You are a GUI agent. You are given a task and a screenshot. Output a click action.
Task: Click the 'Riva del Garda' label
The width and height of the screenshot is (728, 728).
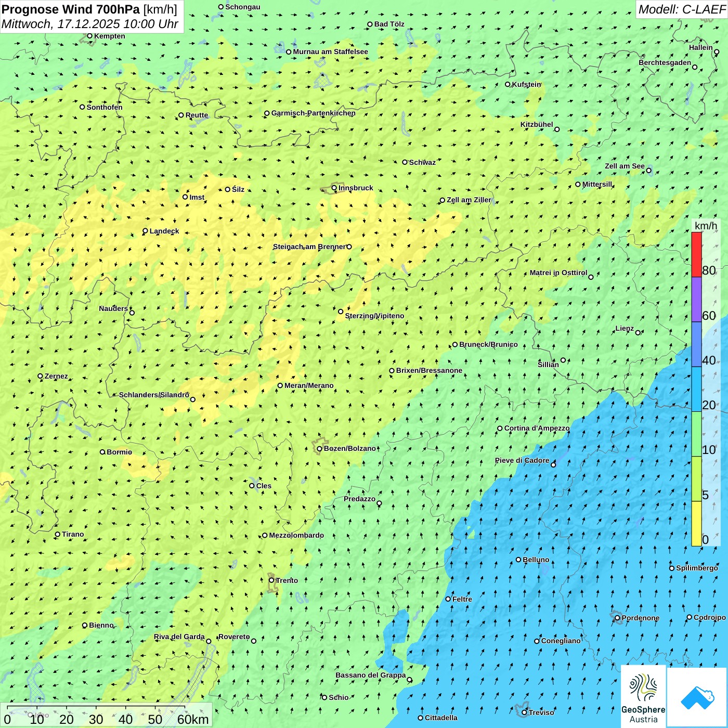point(179,636)
